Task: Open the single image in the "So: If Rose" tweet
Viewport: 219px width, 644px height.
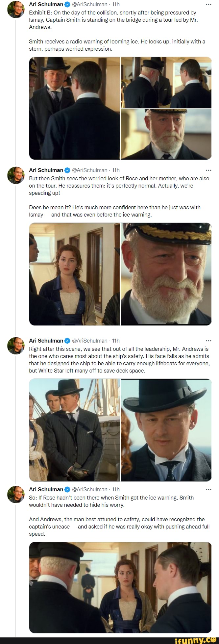Action: tap(120, 587)
